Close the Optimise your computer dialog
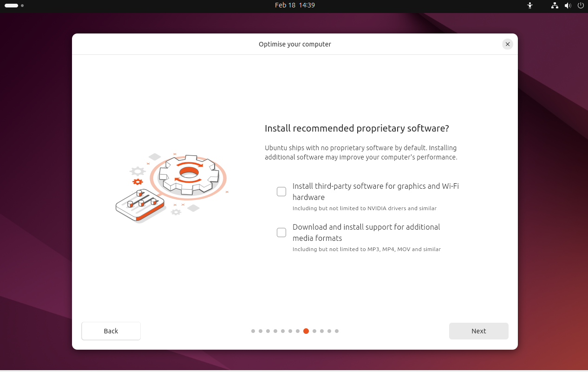Image resolution: width=588 pixels, height=372 pixels. [508, 44]
